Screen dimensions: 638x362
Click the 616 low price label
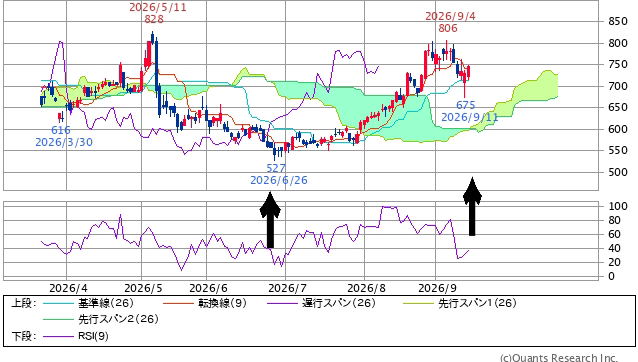(61, 130)
